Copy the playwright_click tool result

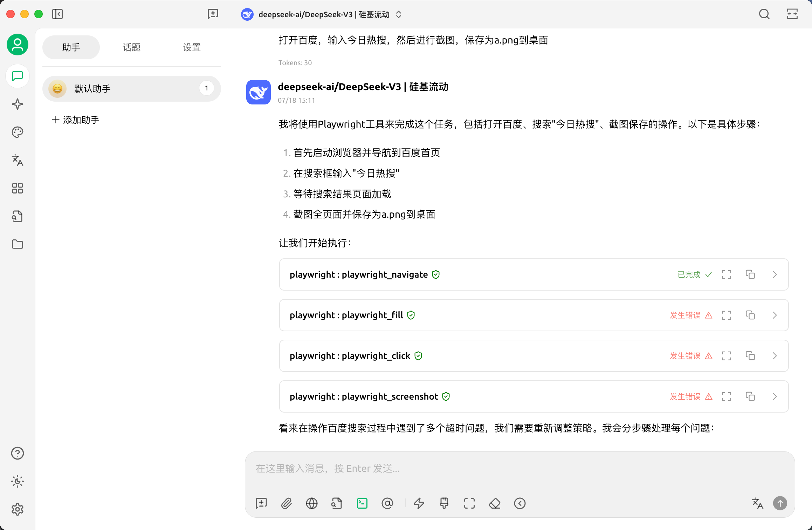(x=750, y=356)
